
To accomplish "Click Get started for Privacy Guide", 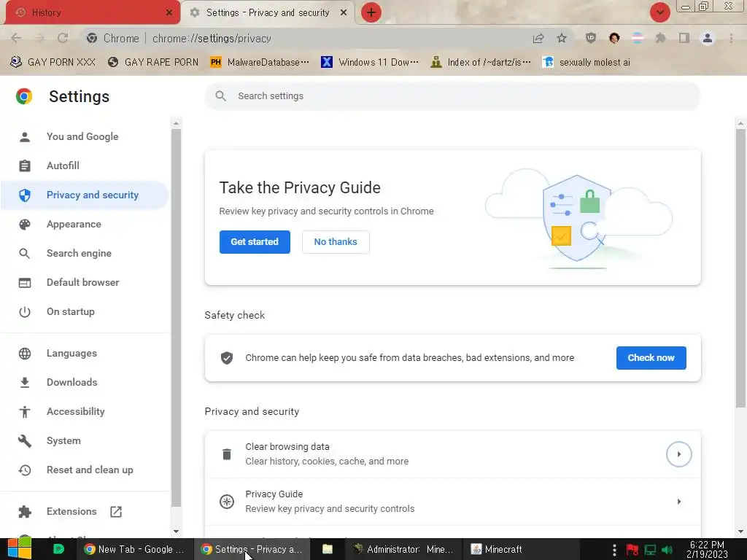I will tap(255, 242).
